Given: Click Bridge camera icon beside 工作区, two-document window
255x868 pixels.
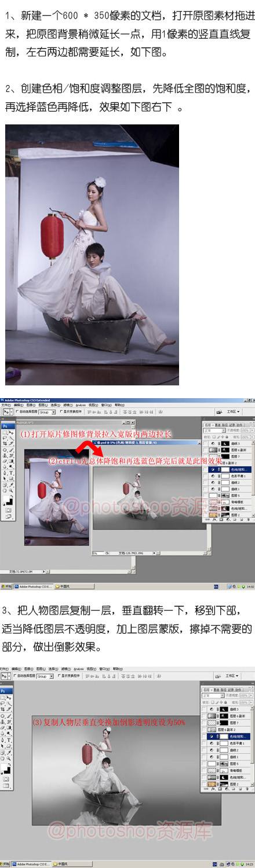Looking at the screenshot, I should (220, 411).
